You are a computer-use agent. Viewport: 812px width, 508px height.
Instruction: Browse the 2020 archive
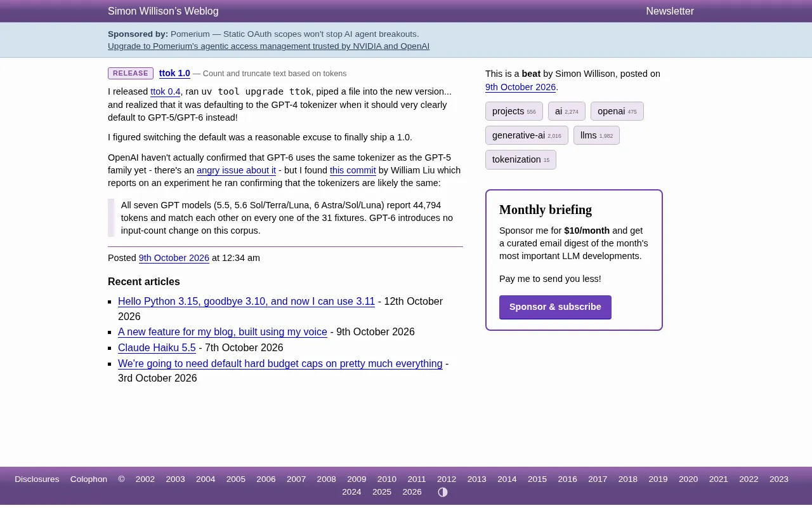point(688,479)
